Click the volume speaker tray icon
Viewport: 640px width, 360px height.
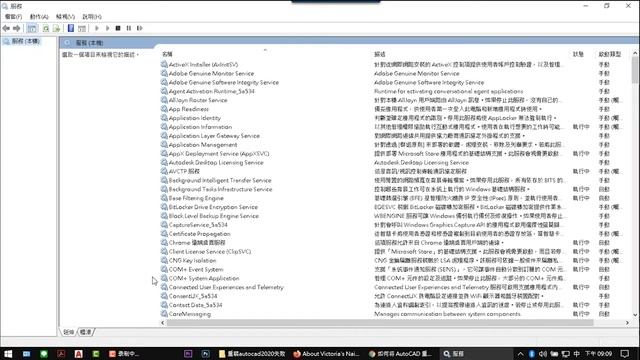(x=543, y=353)
